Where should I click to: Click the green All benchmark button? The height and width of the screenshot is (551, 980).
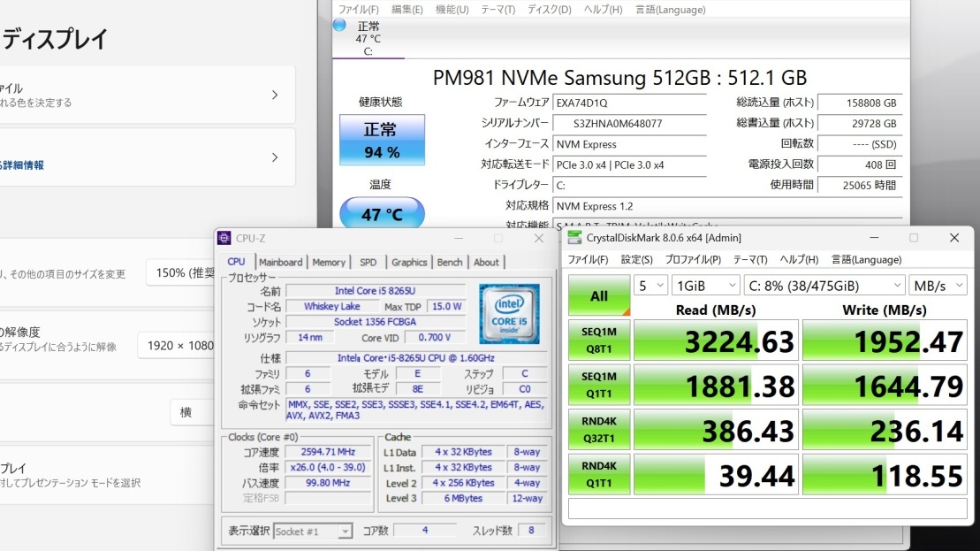point(599,295)
